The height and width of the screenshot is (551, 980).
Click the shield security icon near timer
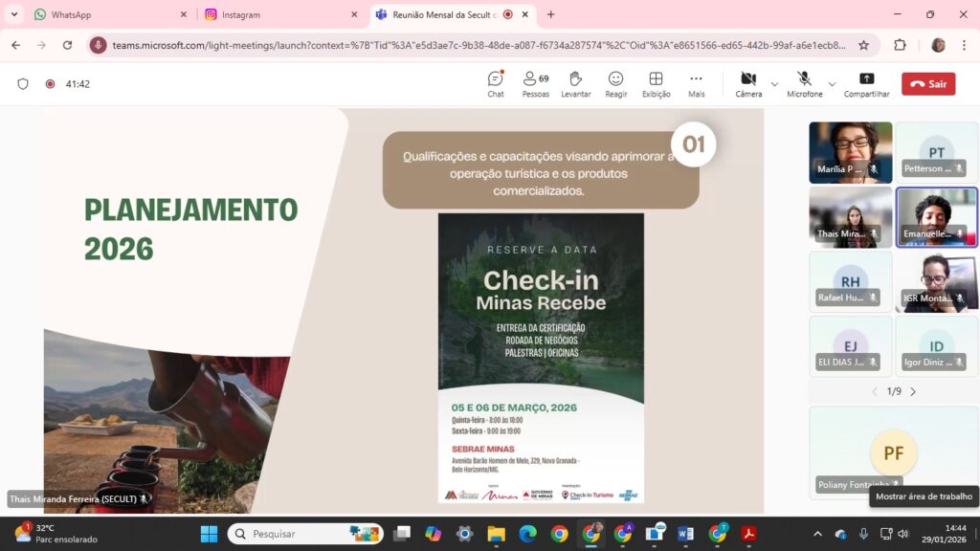click(23, 84)
